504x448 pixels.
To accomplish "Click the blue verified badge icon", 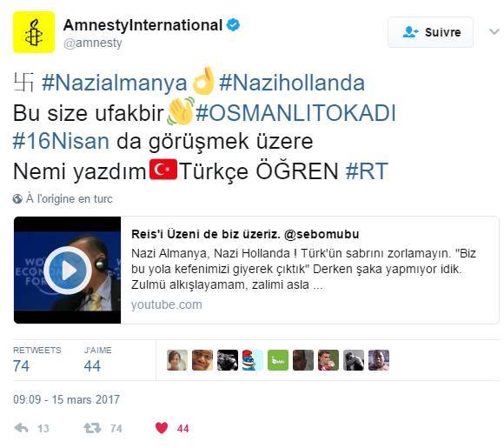I will (233, 24).
